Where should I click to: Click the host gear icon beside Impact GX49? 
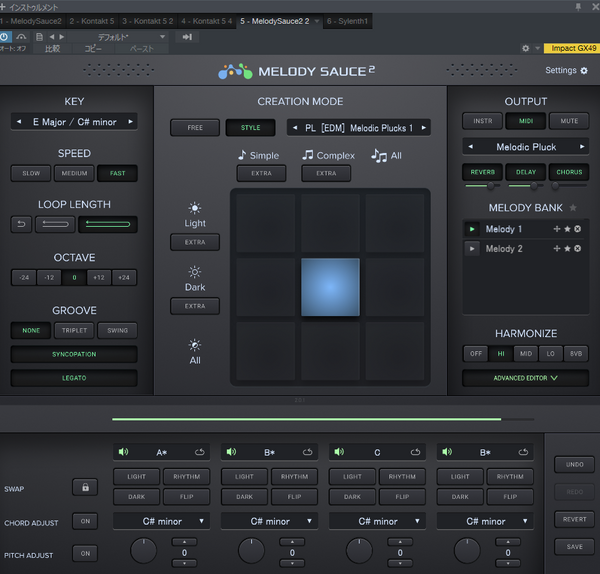pos(526,48)
